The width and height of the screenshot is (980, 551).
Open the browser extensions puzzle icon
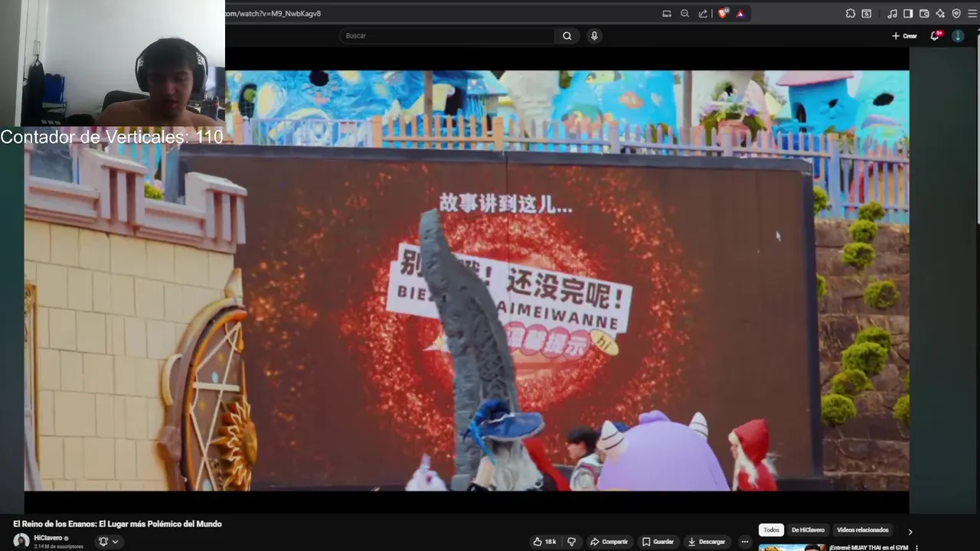[x=851, y=14]
